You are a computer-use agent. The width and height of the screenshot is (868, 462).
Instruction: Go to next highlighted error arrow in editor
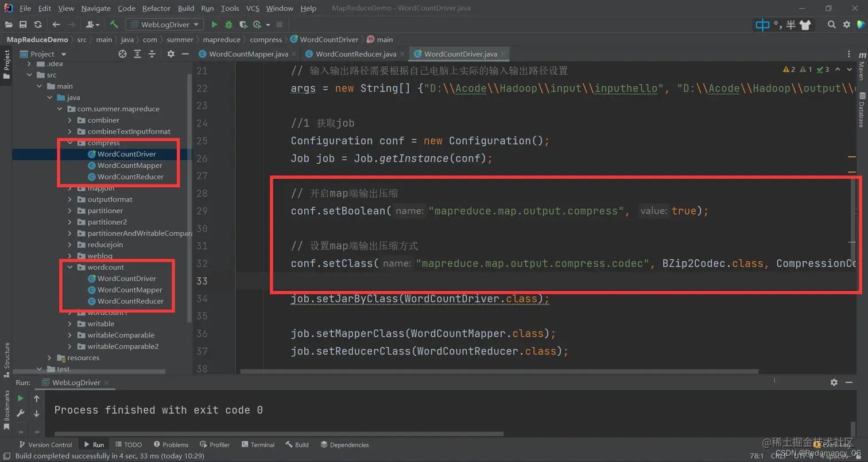tap(850, 70)
